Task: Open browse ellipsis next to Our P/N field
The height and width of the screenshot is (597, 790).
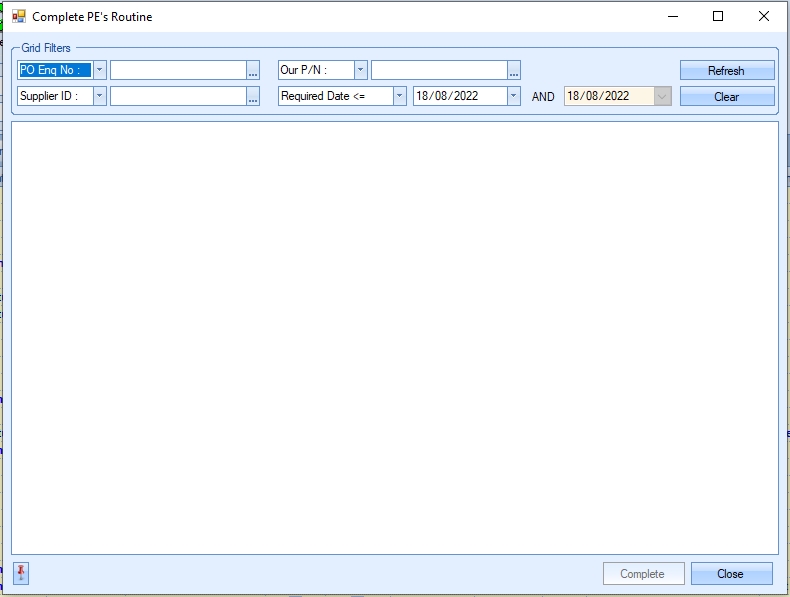Action: coord(514,70)
